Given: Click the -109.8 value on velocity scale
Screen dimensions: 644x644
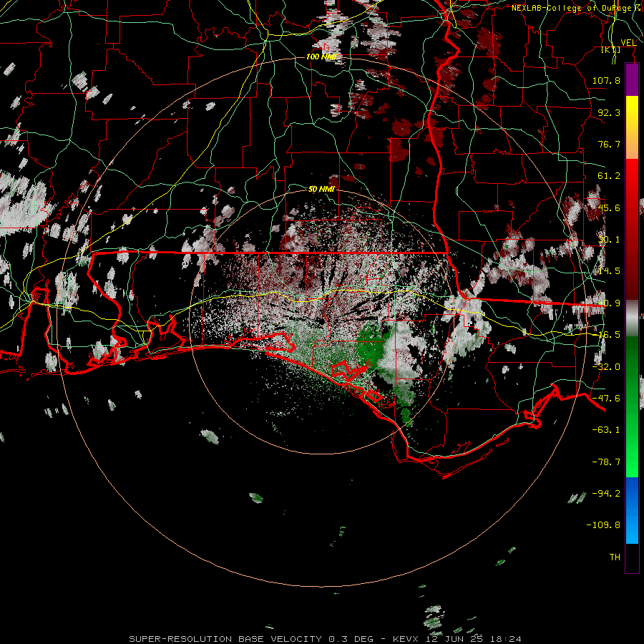Looking at the screenshot, I should pyautogui.click(x=603, y=525).
